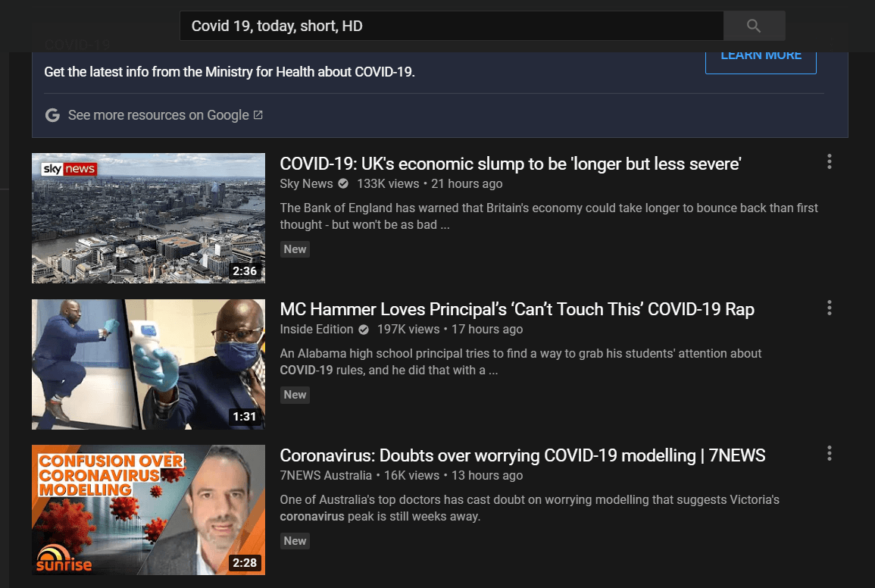This screenshot has width=875, height=588.
Task: Click the 2:28 duration badge
Action: [x=245, y=563]
